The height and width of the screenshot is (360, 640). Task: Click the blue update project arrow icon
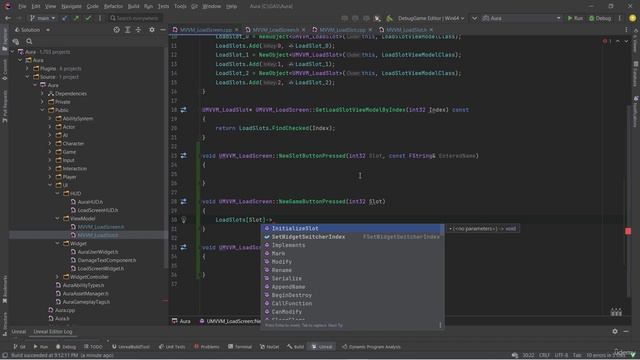pyautogui.click(x=65, y=18)
